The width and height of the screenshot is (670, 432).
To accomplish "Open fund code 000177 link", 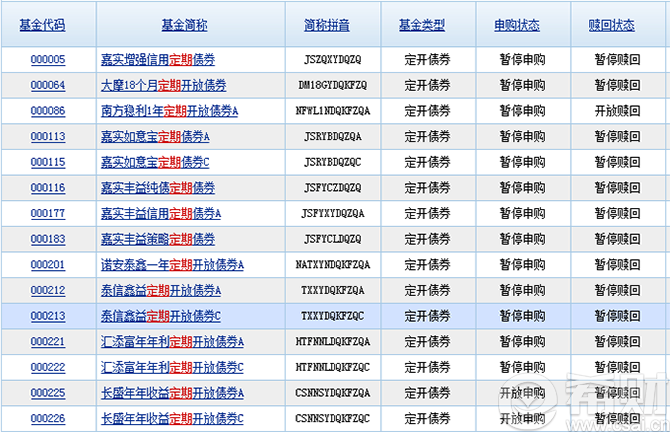I will tap(48, 213).
